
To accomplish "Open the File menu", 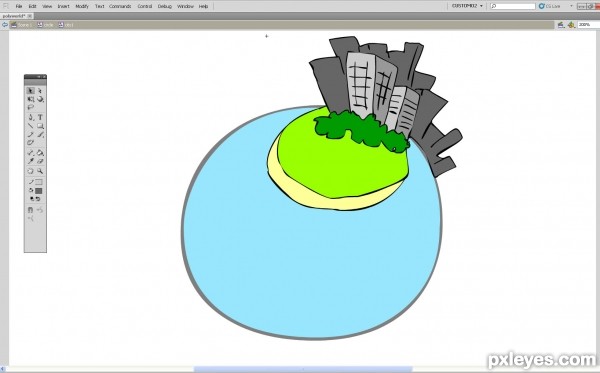I will point(18,6).
